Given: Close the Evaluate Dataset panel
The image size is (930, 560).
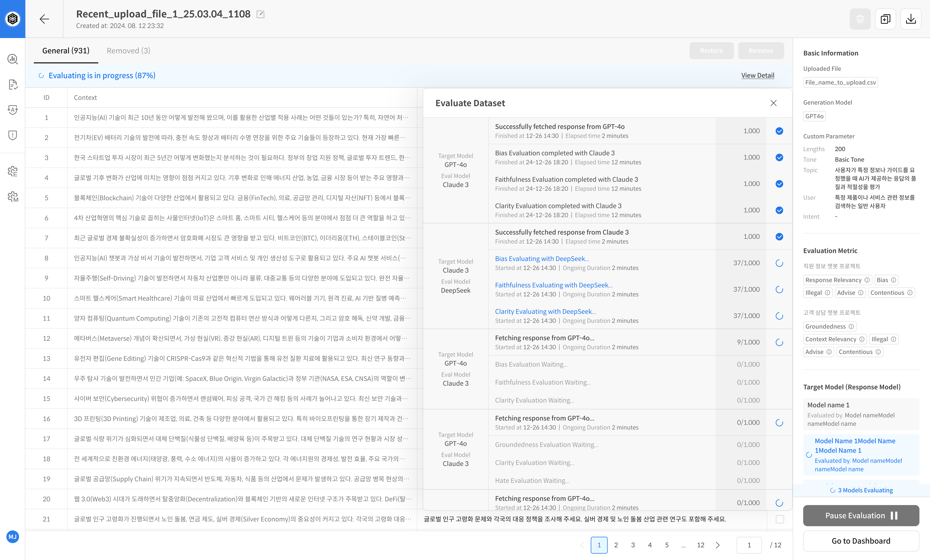Looking at the screenshot, I should click(x=773, y=103).
